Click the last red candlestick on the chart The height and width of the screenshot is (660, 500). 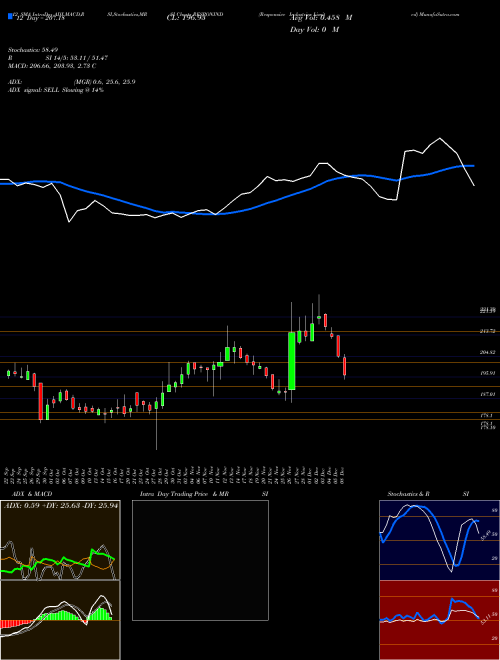[345, 367]
